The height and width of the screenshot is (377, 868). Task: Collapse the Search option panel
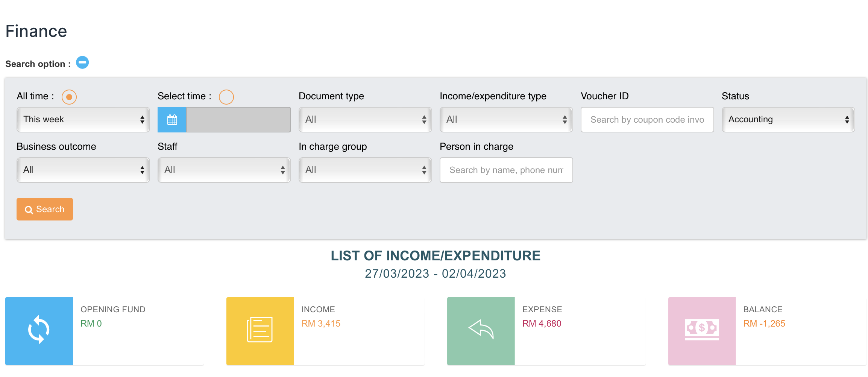[x=82, y=62]
